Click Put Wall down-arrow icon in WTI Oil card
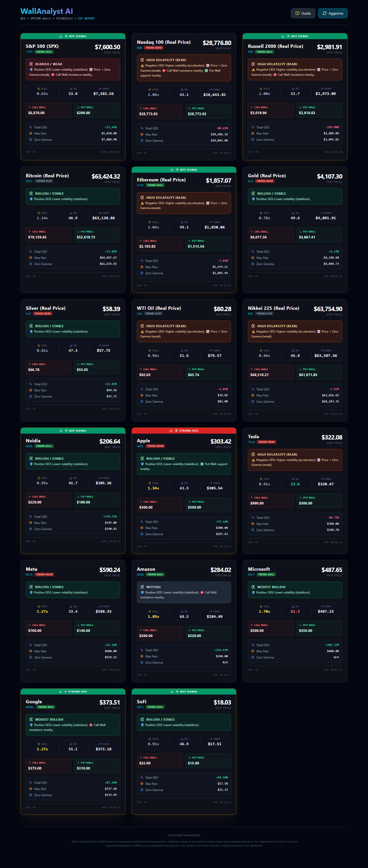 point(189,369)
